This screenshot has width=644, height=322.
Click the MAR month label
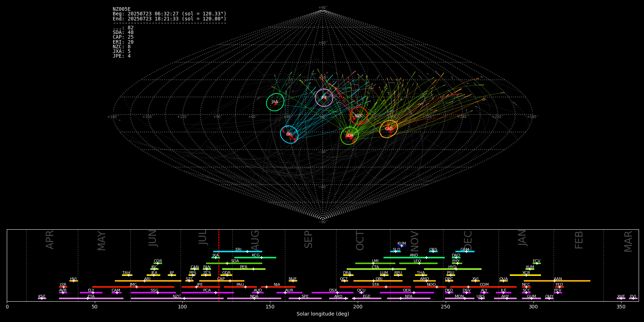pyautogui.click(x=628, y=241)
